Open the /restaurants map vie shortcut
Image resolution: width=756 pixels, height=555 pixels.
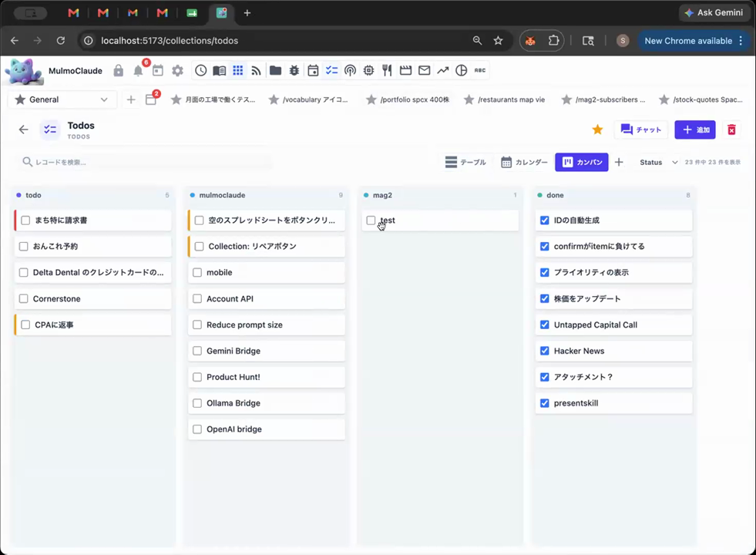pos(504,99)
